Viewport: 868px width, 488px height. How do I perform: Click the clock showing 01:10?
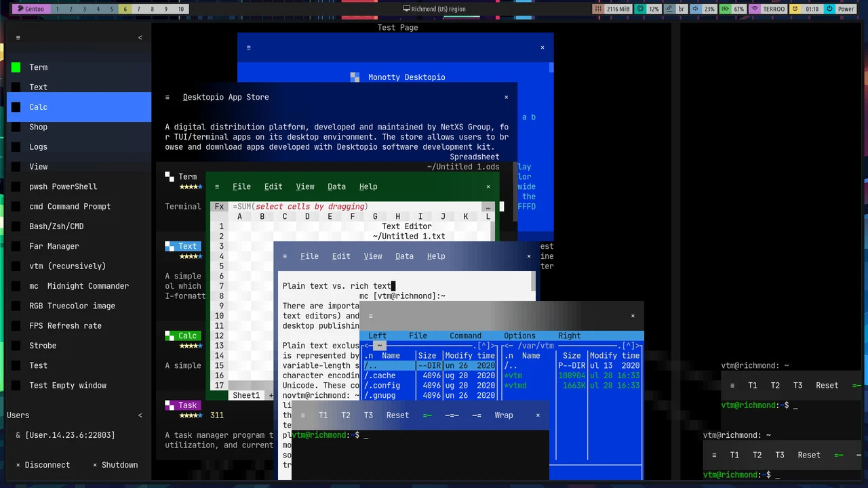[x=805, y=9]
